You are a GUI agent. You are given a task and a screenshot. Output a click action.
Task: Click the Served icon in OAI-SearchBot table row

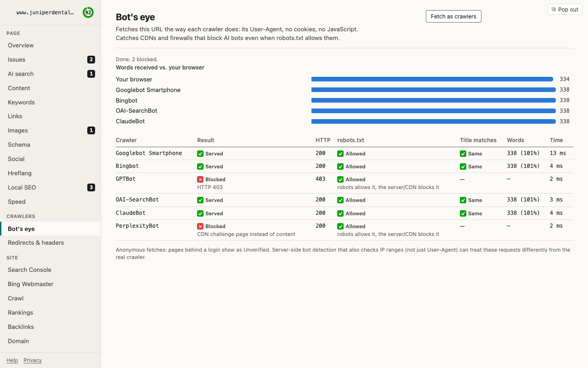click(200, 200)
